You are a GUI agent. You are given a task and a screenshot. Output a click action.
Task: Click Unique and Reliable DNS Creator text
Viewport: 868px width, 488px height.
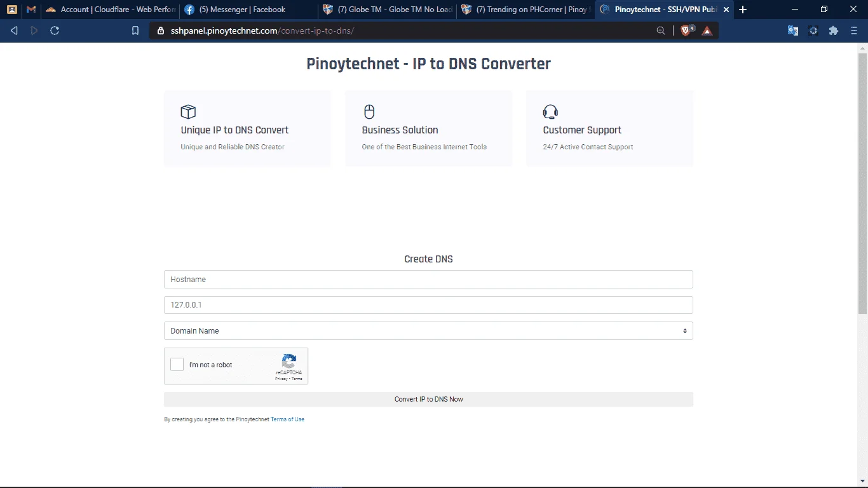coord(233,147)
